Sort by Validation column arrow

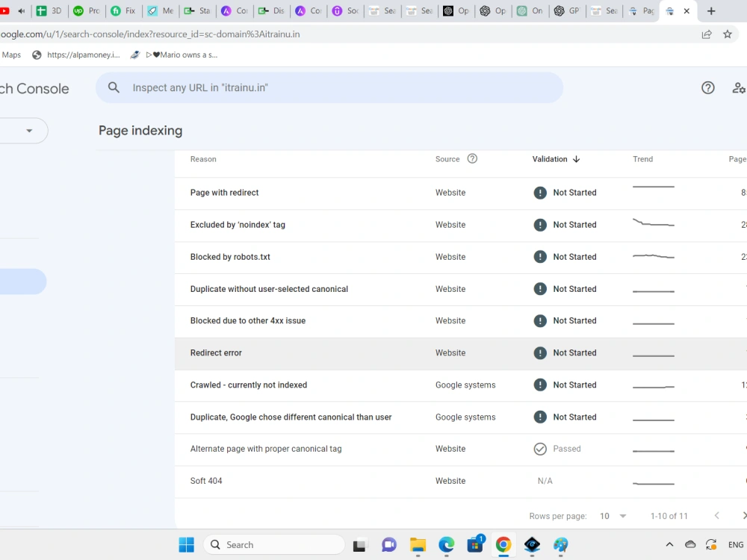(577, 159)
